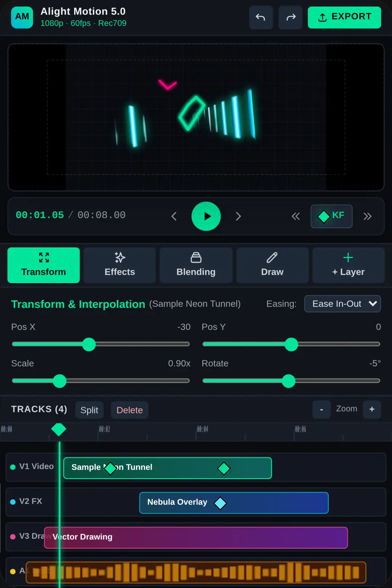Click the Rotate value -5°
392x588 pixels.
pos(375,364)
